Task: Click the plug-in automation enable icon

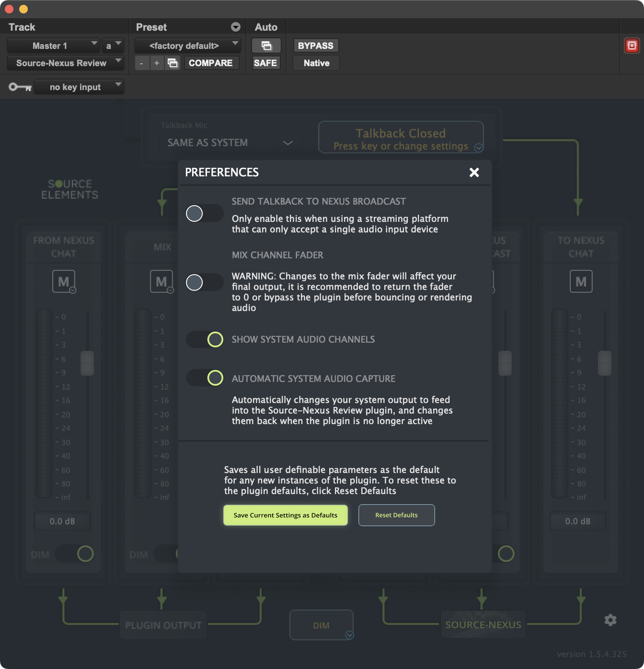Action: tap(266, 46)
